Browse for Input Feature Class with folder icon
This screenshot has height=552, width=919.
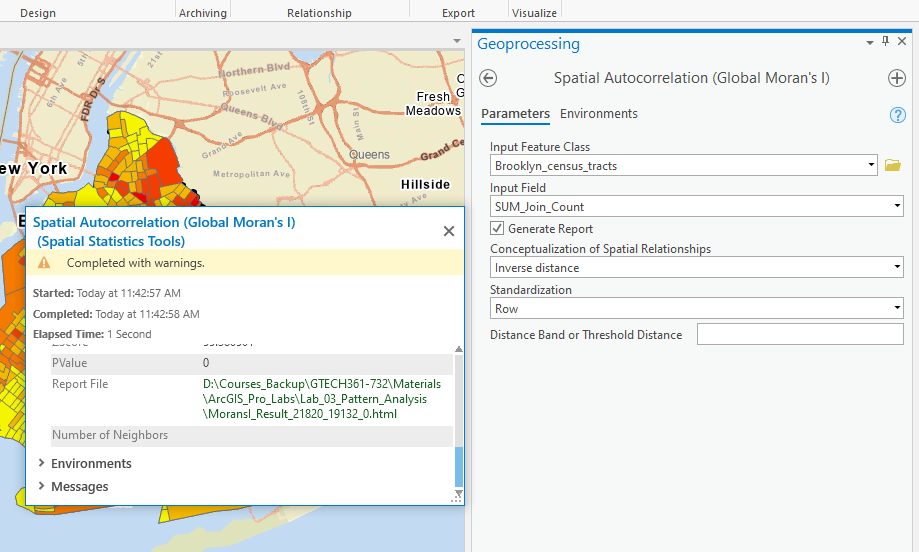(893, 165)
